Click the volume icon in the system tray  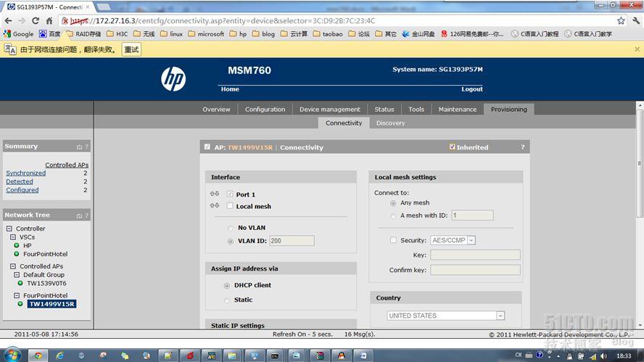[603, 356]
